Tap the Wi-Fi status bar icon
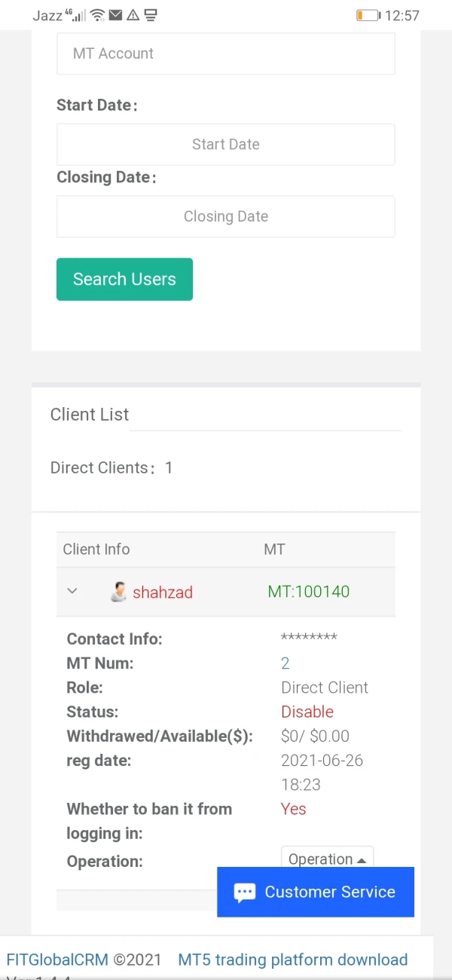The image size is (452, 980). click(97, 15)
